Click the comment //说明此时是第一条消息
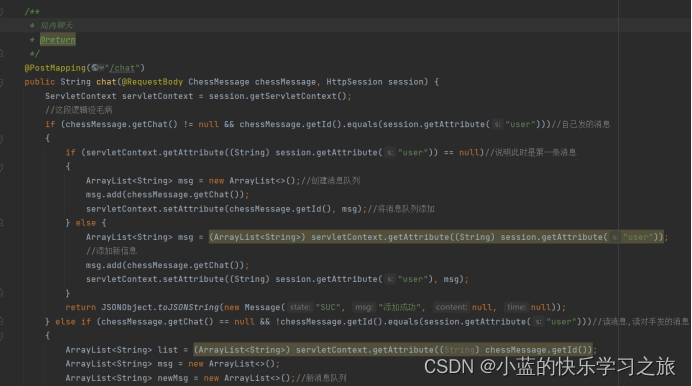Screen dimensions: 692x386 [530, 153]
